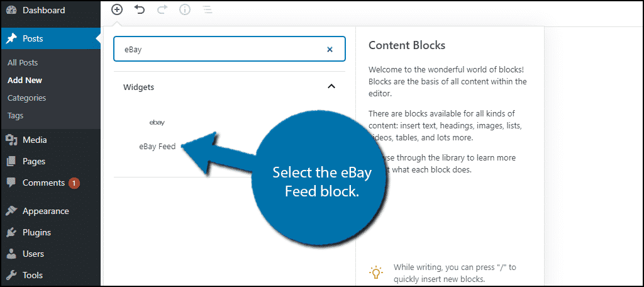Screen dimensions: 644x287
Task: Click the lightbulb tip icon
Action: pos(376,273)
